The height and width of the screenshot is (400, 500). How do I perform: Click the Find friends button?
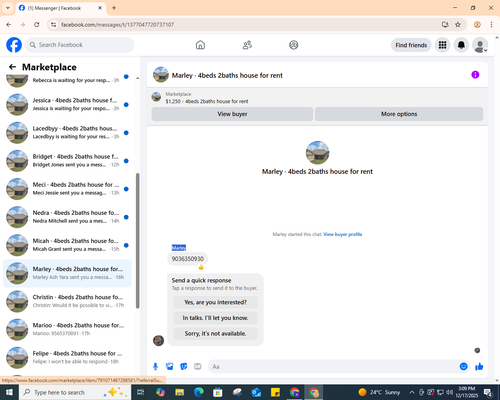pos(411,45)
